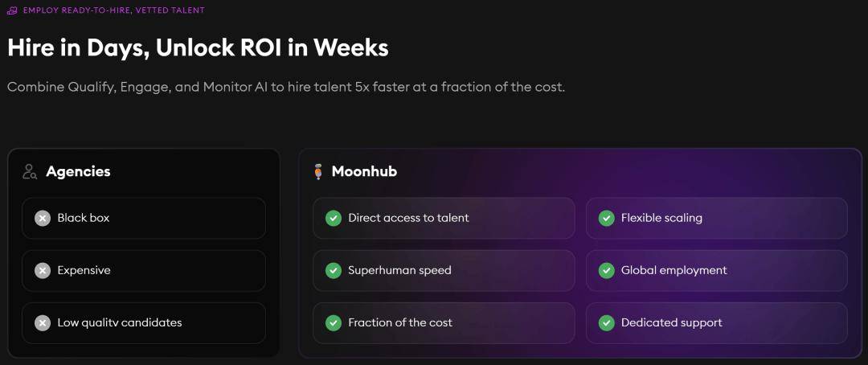Click the Agencies heading text
This screenshot has width=868, height=365.
tap(78, 172)
